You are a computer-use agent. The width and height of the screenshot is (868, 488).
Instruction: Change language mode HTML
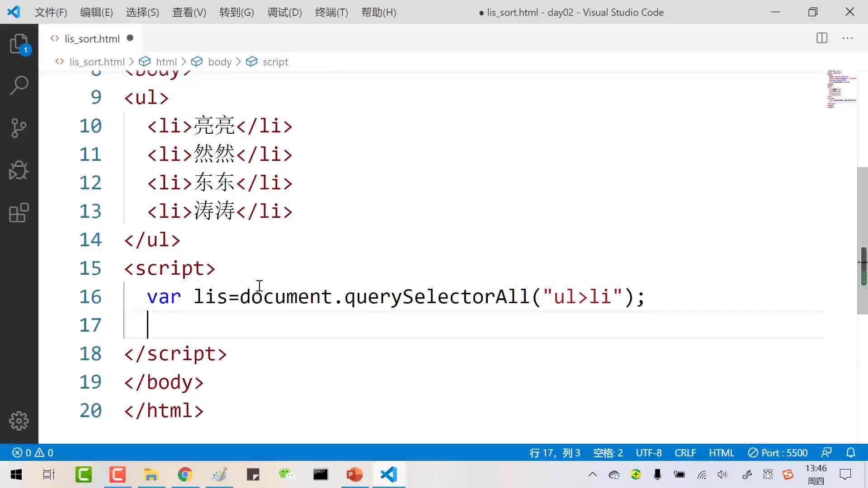tap(722, 453)
